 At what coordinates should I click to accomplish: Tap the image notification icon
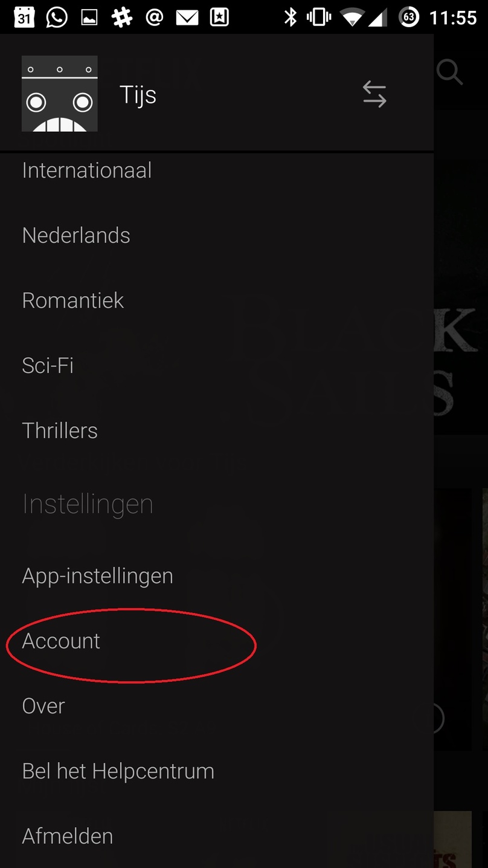click(89, 18)
